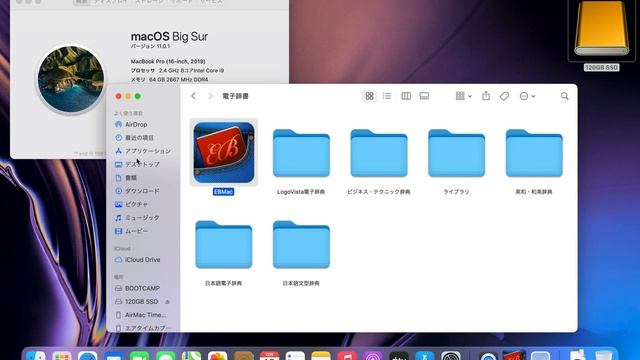Image resolution: width=640 pixels, height=360 pixels.
Task: Select the BOOTCAMP volume in sidebar
Action: pos(142,288)
